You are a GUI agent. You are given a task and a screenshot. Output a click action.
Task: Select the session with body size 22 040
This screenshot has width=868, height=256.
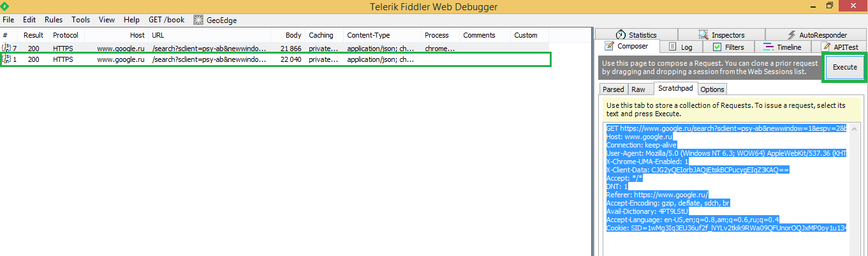[276, 59]
